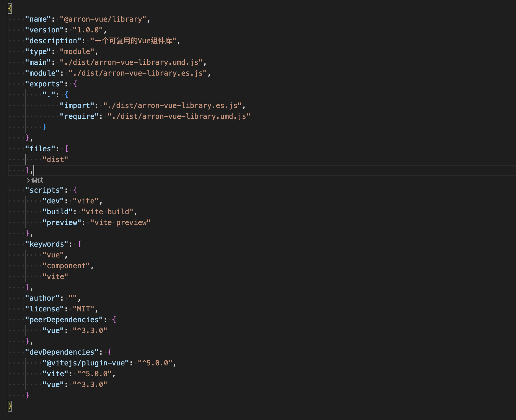Click the "type" key
The image size is (516, 420).
38,52
